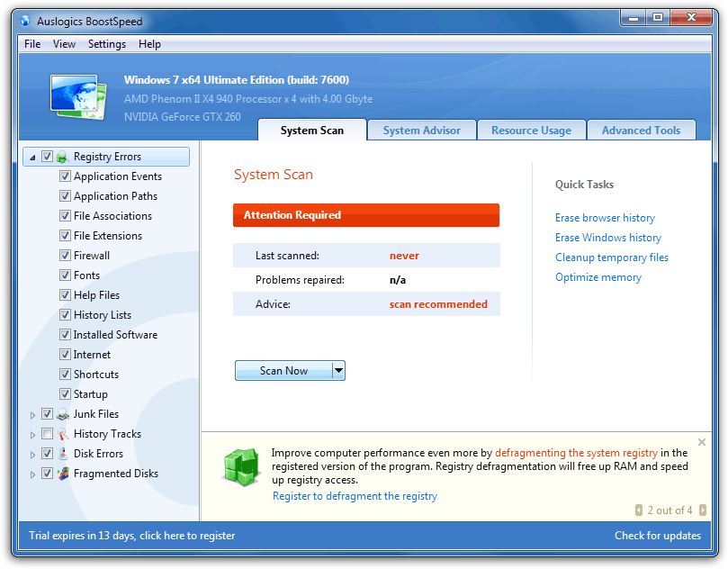
Task: Click Trial expires, click here to register
Action: (x=132, y=536)
